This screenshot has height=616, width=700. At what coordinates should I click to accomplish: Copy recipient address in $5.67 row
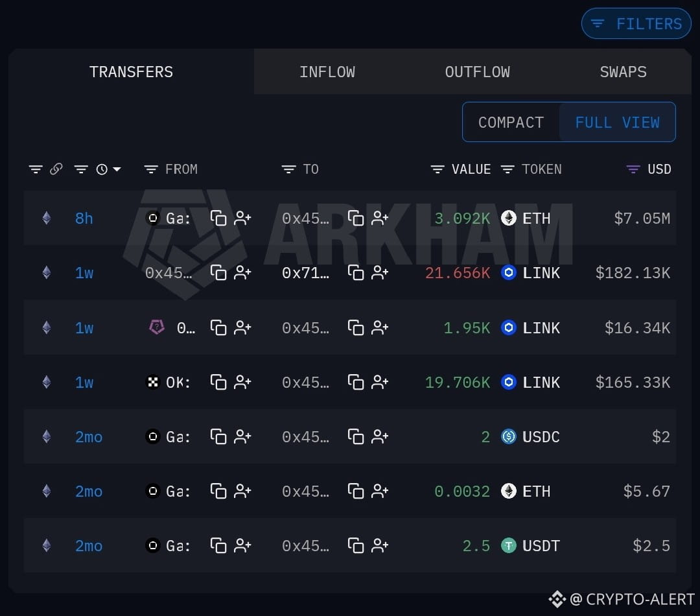tap(356, 491)
